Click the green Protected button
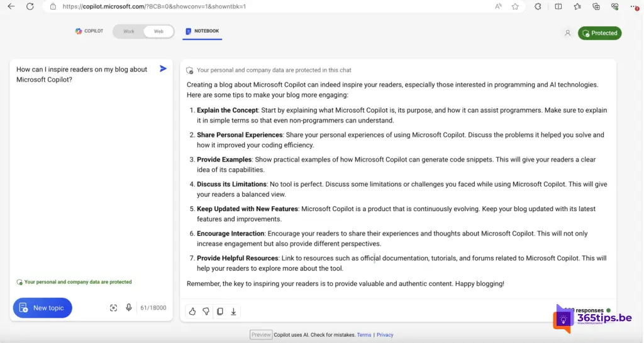644x343 pixels. 599,33
